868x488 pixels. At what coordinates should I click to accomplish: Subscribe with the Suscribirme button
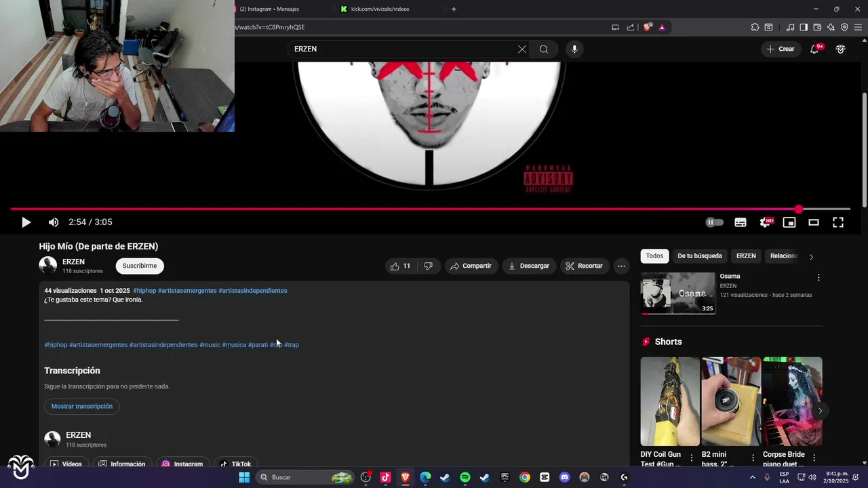(140, 266)
